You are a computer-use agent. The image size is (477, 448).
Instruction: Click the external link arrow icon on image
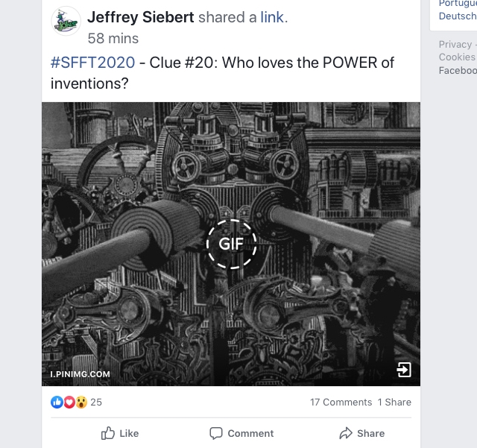[x=404, y=370]
